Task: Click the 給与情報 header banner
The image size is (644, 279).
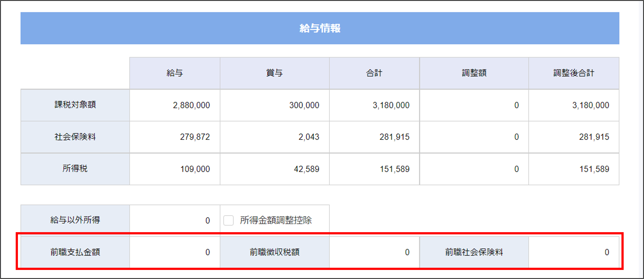Action: point(320,28)
